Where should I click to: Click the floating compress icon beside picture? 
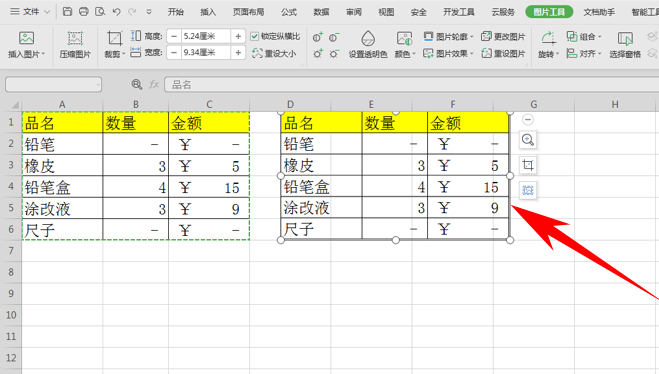point(528,190)
